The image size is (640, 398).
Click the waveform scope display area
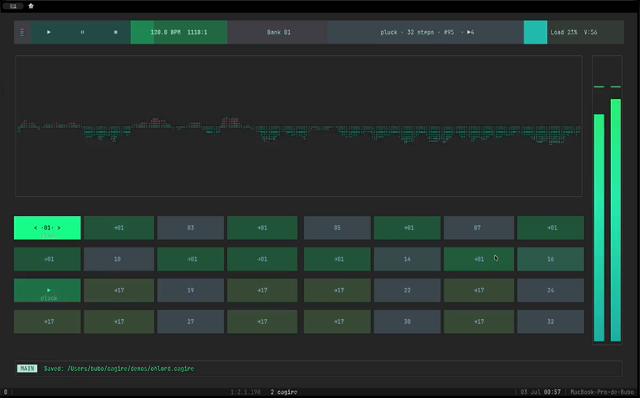tap(299, 126)
